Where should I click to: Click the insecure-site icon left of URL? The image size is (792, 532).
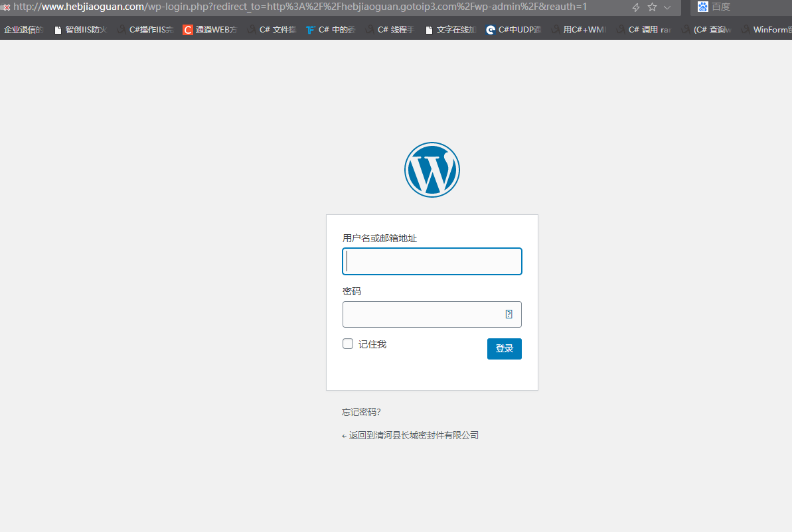tap(6, 7)
